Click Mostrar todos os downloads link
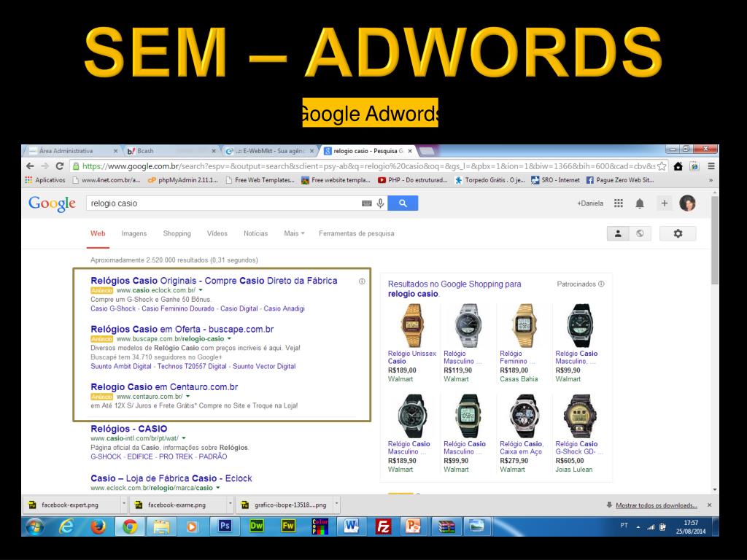747x560 pixels. pyautogui.click(x=656, y=505)
